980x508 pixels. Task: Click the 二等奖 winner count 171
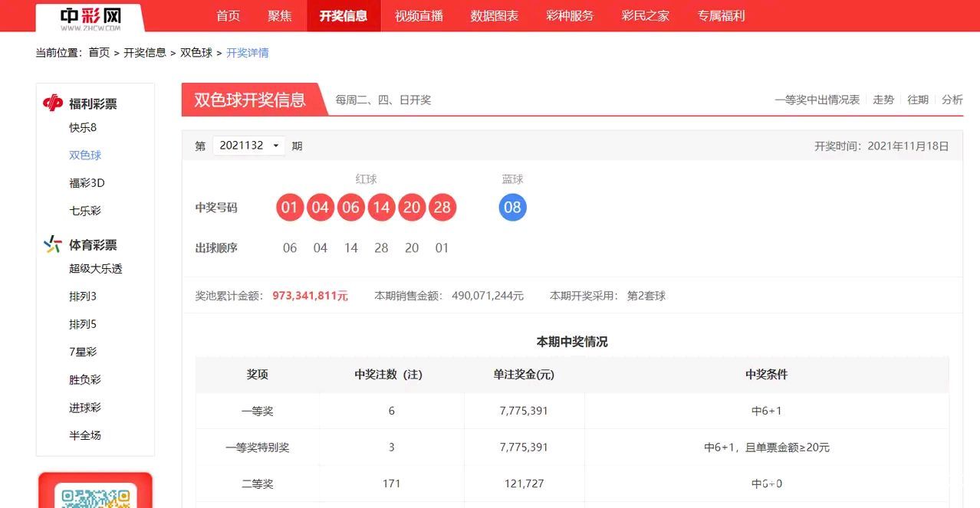[x=391, y=484]
